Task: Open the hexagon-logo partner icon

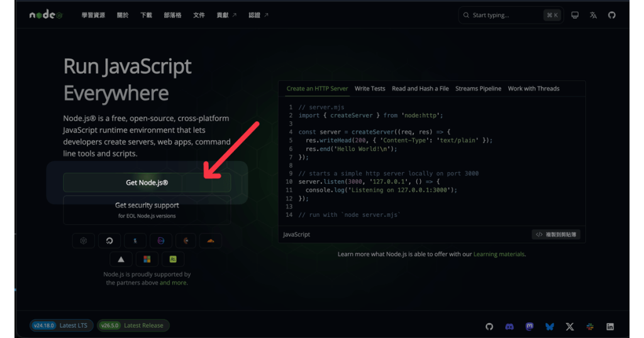Action: [x=84, y=241]
